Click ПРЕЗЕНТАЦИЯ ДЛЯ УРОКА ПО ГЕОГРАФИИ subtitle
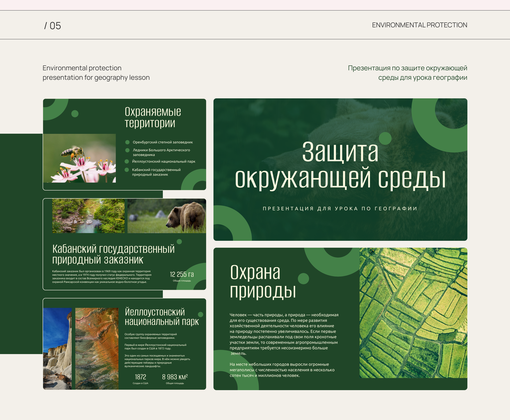 (x=340, y=209)
